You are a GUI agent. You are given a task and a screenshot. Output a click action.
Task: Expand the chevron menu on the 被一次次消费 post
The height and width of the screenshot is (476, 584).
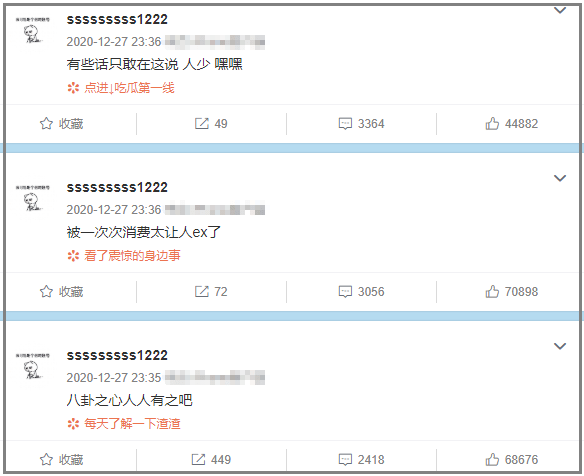pyautogui.click(x=560, y=178)
